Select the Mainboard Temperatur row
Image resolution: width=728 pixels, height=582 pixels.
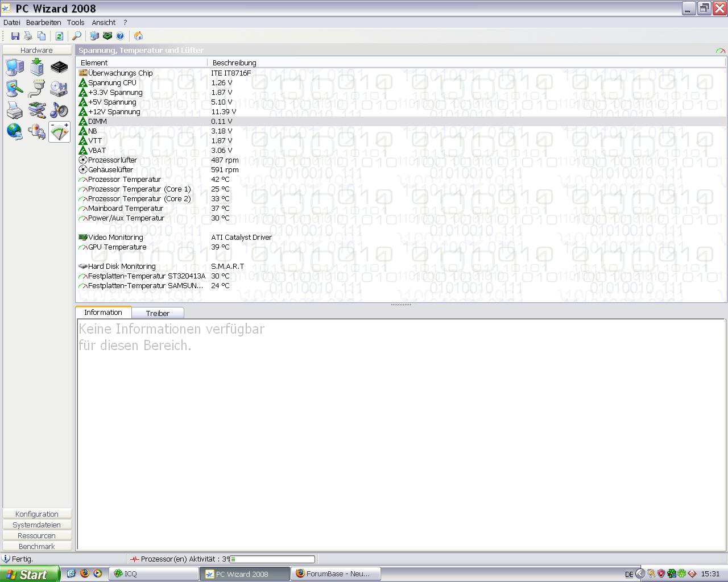[402, 208]
